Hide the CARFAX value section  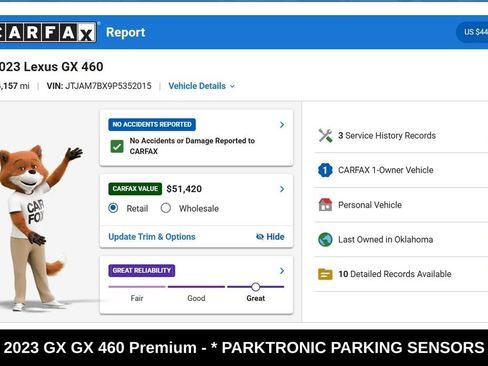[x=270, y=237]
